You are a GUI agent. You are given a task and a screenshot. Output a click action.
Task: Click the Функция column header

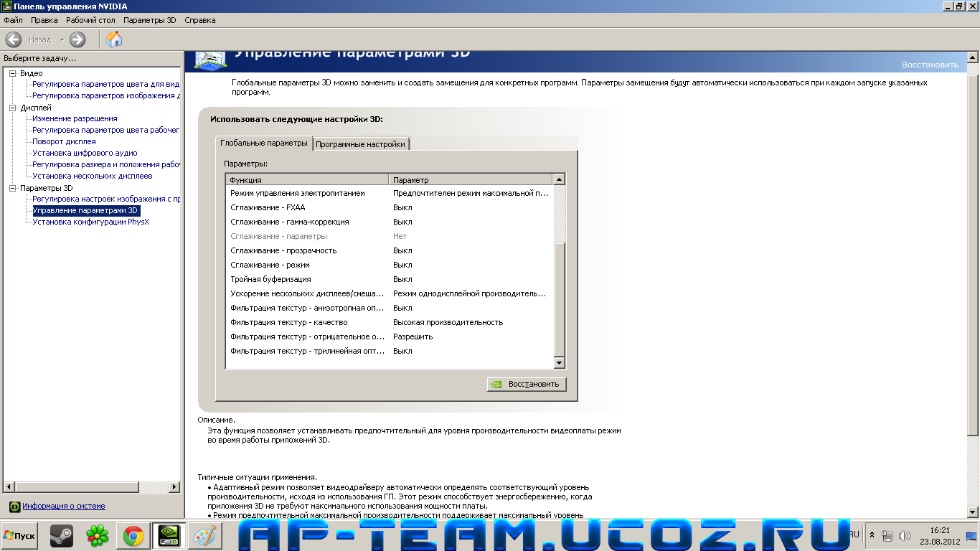308,180
